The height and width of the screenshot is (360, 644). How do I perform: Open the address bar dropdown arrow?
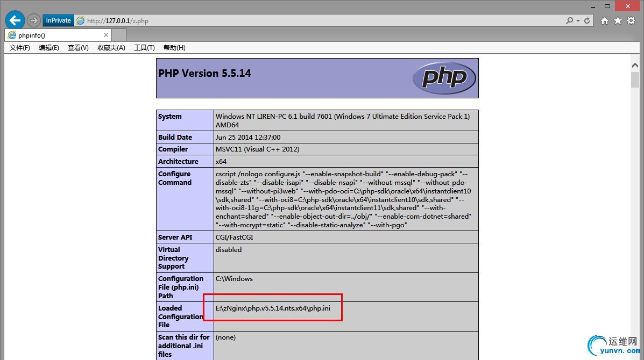click(578, 20)
